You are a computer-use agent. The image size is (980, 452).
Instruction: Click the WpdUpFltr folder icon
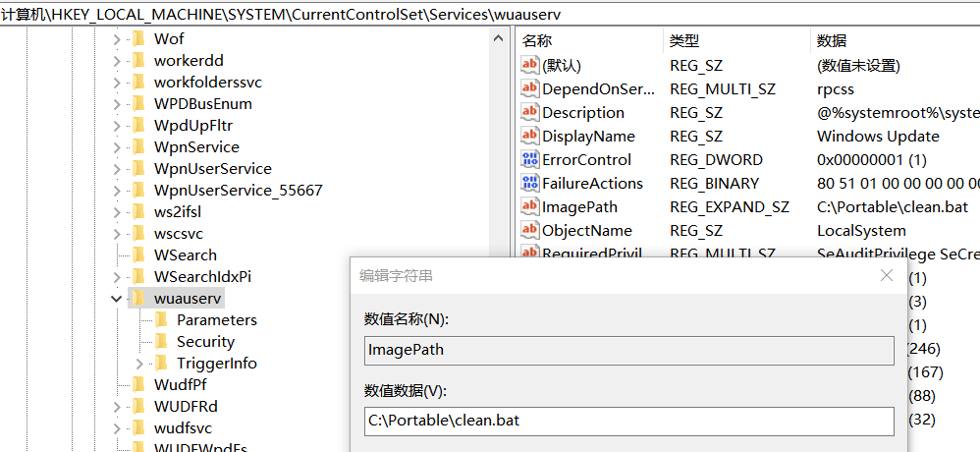pyautogui.click(x=138, y=126)
